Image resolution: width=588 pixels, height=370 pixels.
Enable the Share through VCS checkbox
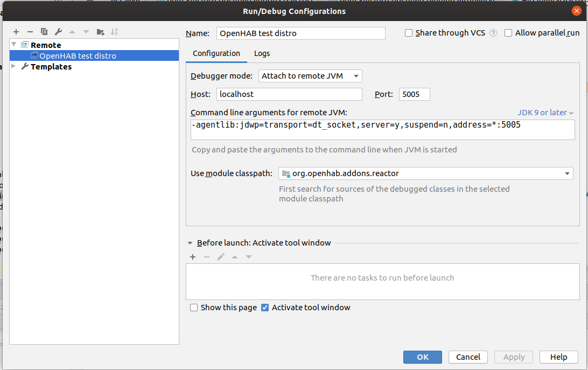coord(409,33)
